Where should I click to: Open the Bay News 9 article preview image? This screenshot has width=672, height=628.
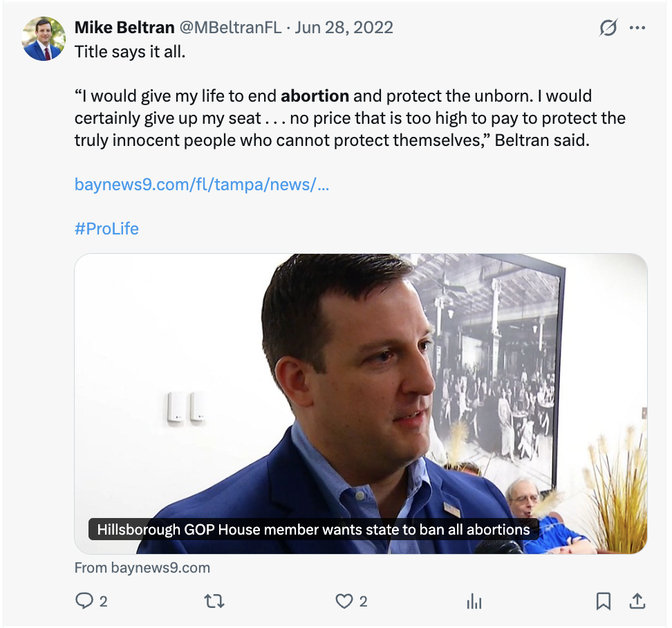pyautogui.click(x=360, y=403)
